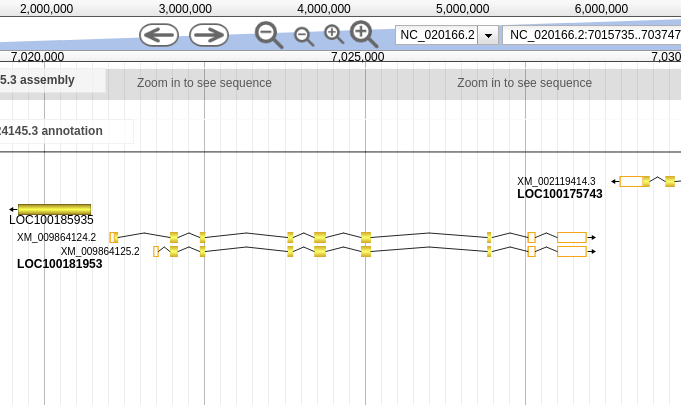Select the NC_020166.2 sequence name box

click(436, 35)
